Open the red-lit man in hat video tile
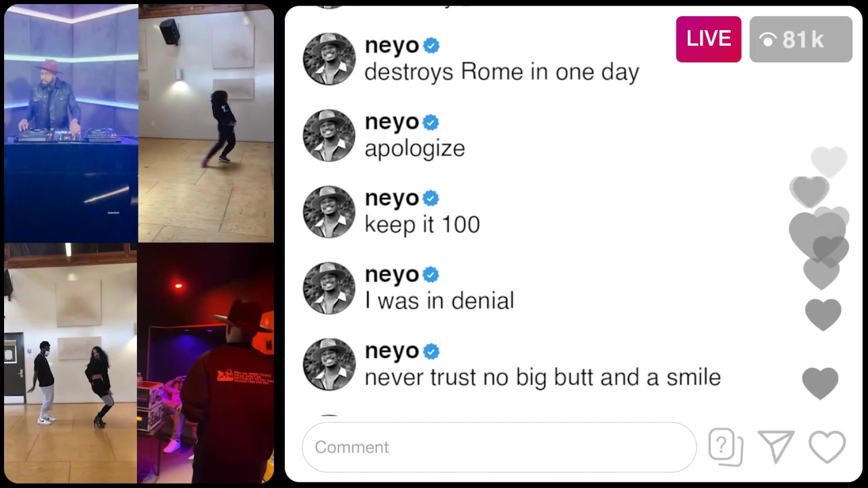 [x=206, y=363]
